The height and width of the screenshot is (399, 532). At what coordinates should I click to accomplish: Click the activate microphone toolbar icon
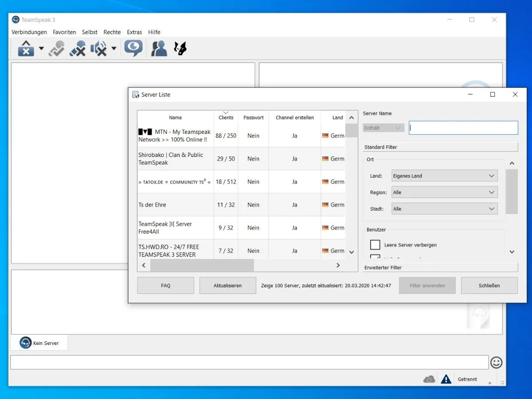click(x=57, y=48)
